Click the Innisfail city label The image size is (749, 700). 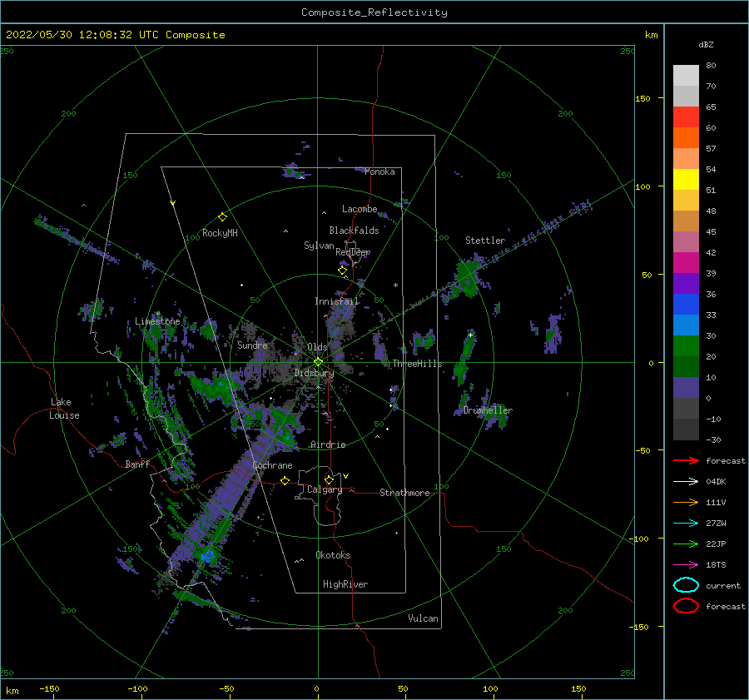pyautogui.click(x=337, y=301)
